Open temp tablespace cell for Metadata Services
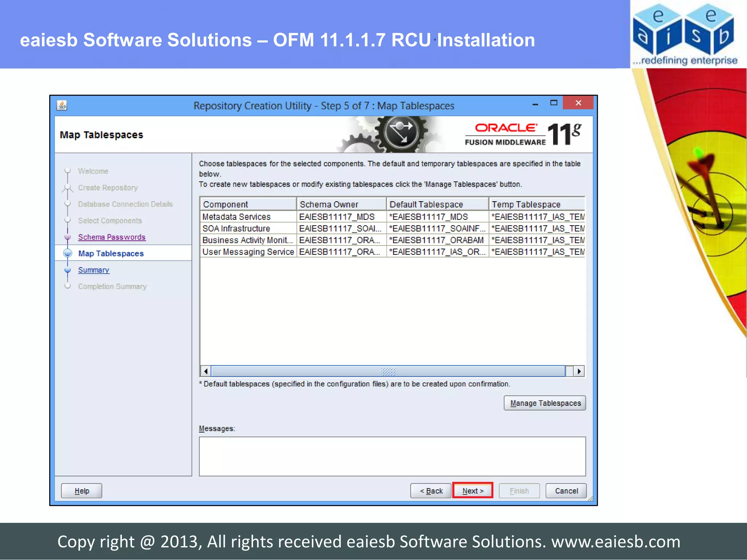The width and height of the screenshot is (747, 560). tap(537, 217)
